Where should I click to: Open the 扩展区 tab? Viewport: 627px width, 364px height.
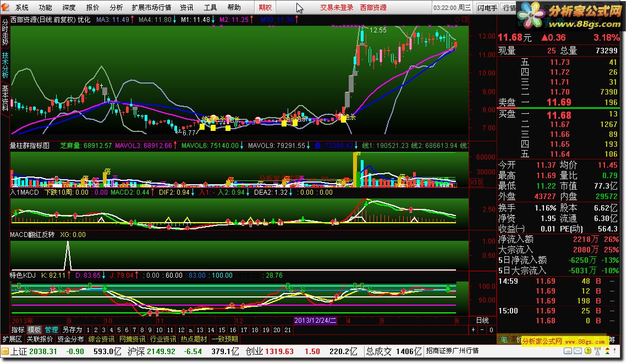point(13,339)
